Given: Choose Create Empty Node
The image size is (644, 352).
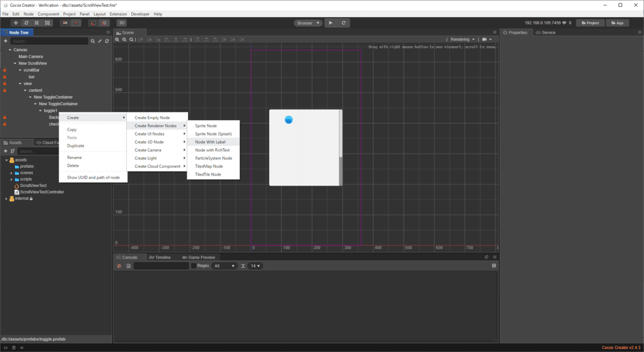Looking at the screenshot, I should point(157,118).
